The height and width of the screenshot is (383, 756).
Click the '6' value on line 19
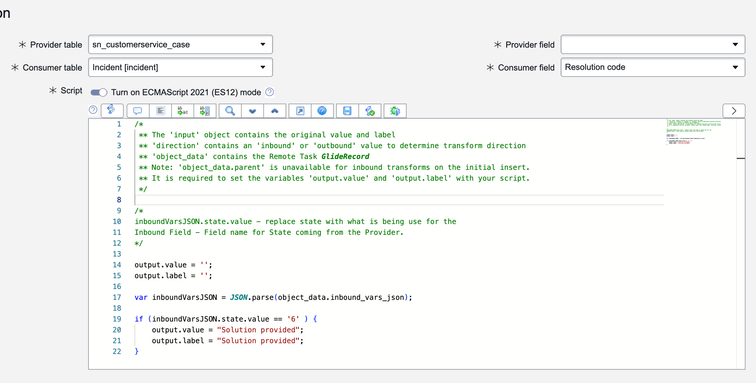(x=293, y=319)
